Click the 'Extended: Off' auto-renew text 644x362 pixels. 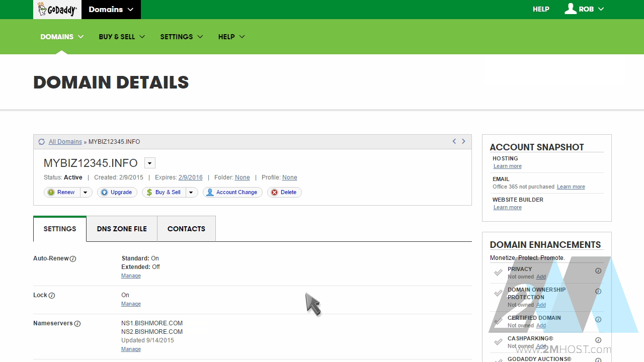(140, 267)
